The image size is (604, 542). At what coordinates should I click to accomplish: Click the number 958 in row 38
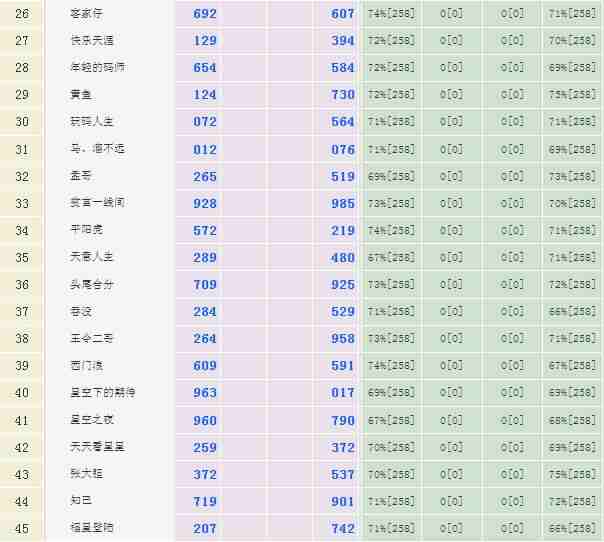coord(343,339)
